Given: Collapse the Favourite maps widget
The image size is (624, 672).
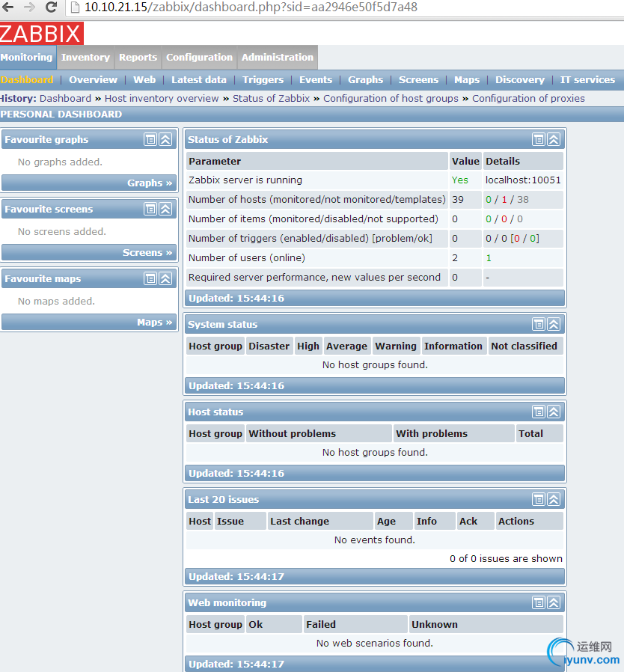Looking at the screenshot, I should 165,278.
